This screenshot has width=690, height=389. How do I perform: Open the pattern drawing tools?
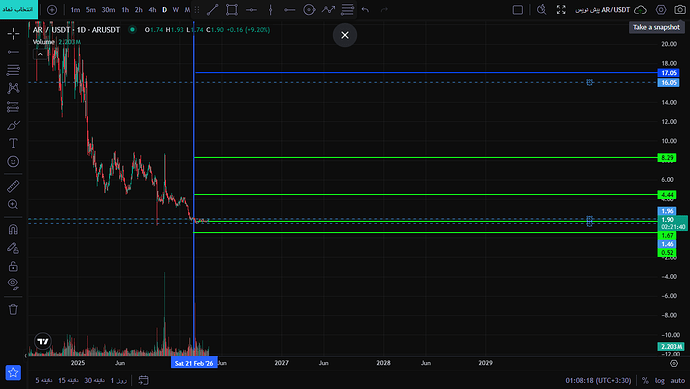pos(13,88)
